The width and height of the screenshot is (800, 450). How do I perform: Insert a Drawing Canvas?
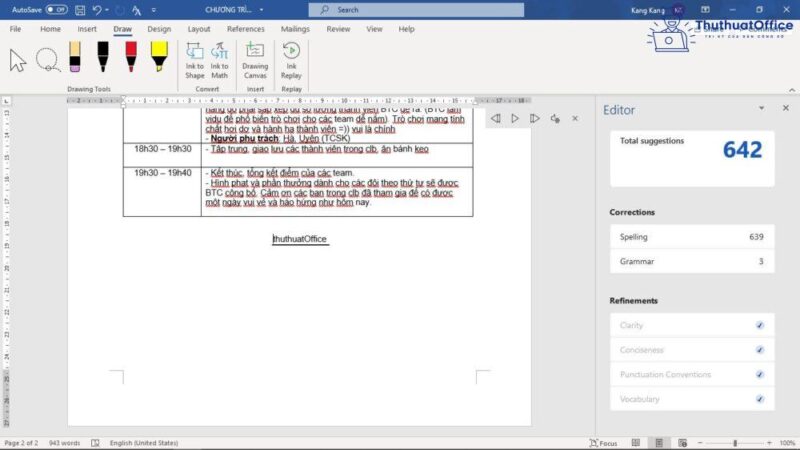pyautogui.click(x=255, y=60)
